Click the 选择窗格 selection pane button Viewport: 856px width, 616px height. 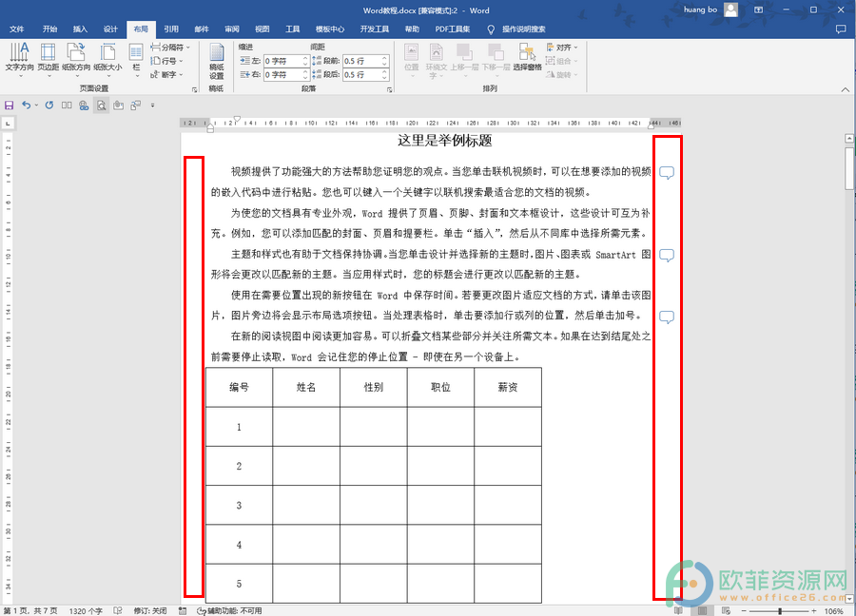tap(527, 57)
